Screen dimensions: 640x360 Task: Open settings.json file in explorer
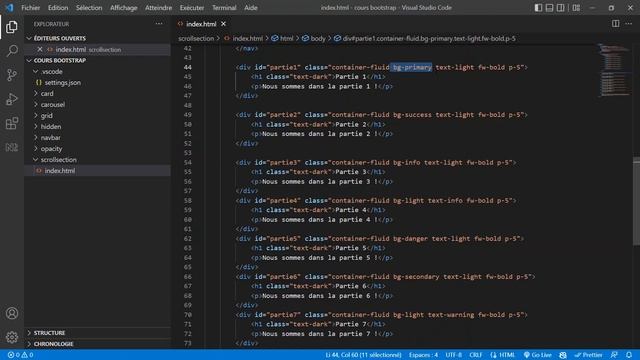pos(97,82)
